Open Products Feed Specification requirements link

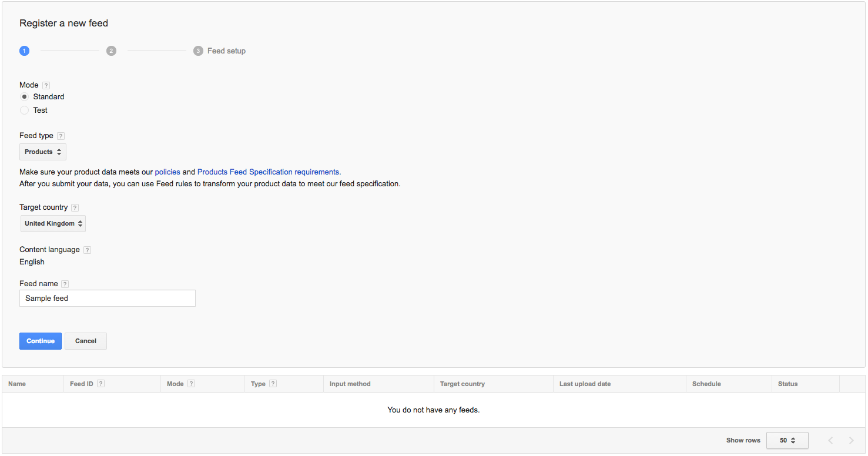268,172
